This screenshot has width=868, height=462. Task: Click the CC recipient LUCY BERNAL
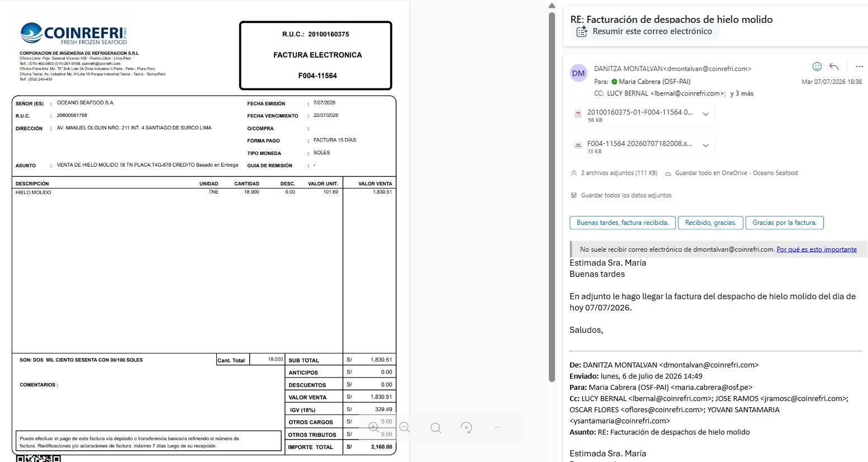666,93
